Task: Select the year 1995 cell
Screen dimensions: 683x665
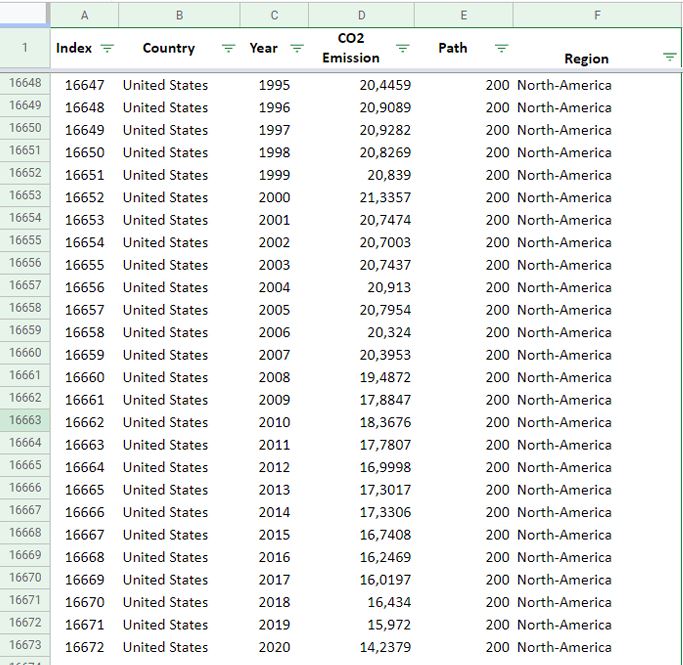Action: pos(274,85)
